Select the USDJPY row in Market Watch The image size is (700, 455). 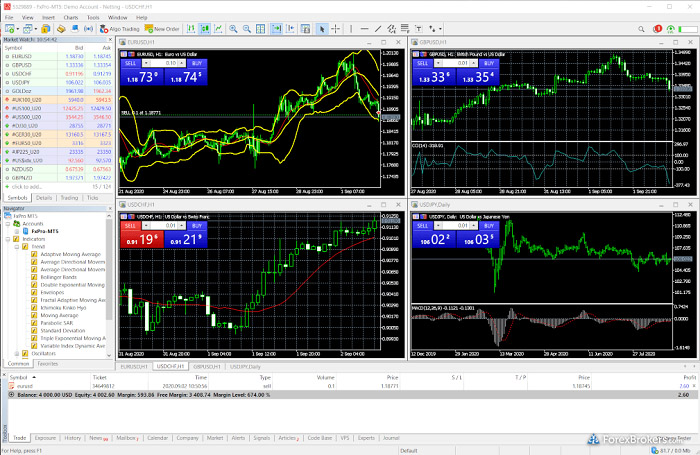[58, 82]
